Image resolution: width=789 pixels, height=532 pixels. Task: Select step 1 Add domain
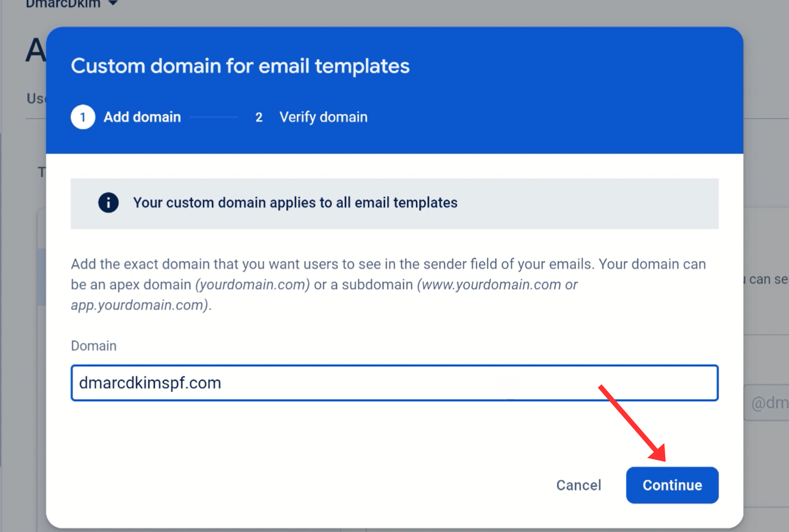(x=126, y=117)
